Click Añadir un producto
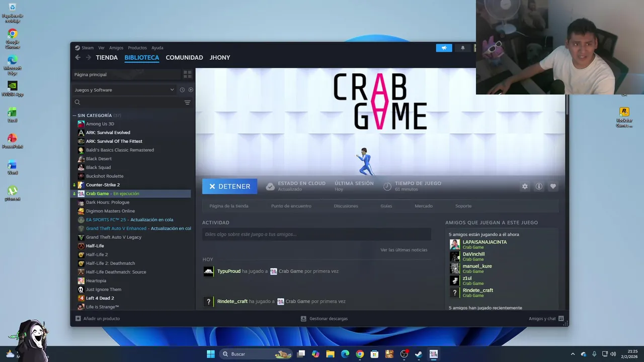Screen dimensions: 644x362 (98, 318)
